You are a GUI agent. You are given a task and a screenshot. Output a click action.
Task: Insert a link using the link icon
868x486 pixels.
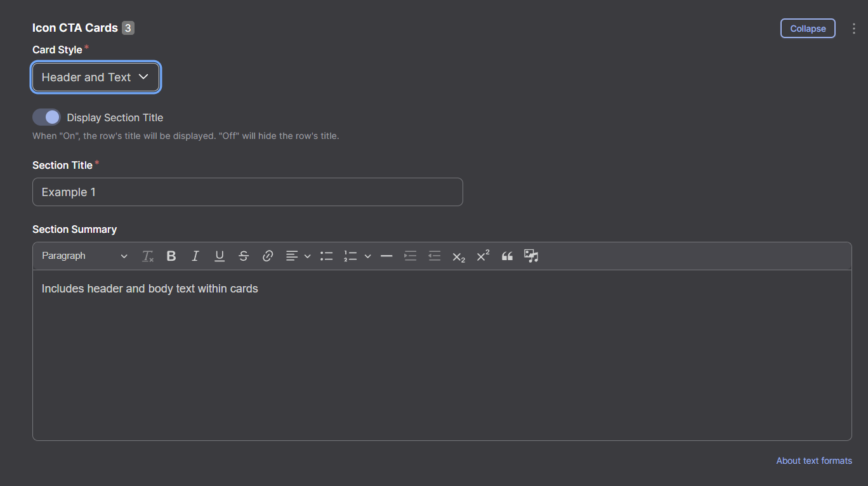(x=268, y=256)
